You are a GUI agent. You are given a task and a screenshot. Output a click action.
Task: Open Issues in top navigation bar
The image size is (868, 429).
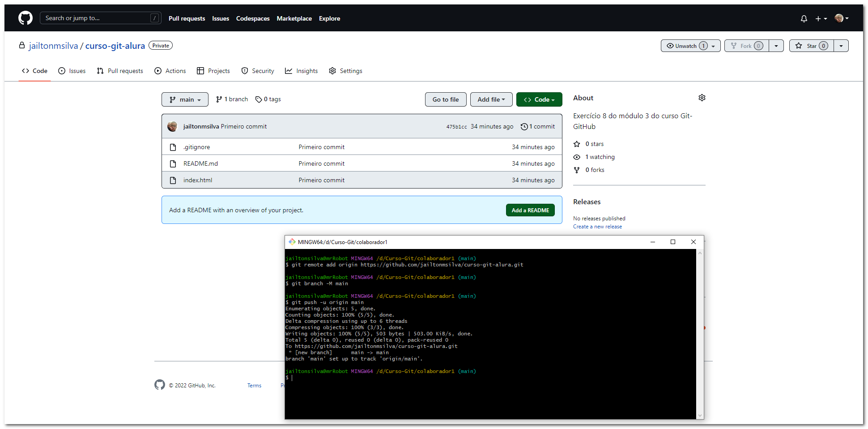(221, 18)
